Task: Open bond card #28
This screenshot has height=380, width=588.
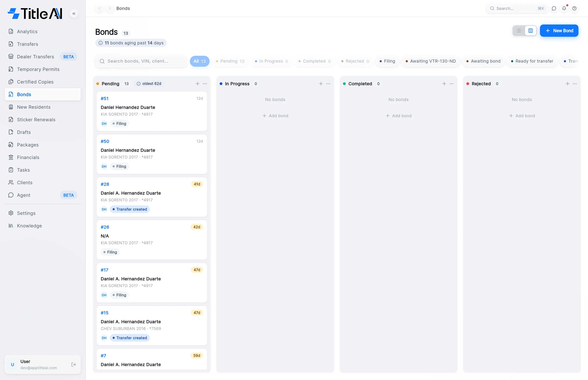Action: [152, 197]
